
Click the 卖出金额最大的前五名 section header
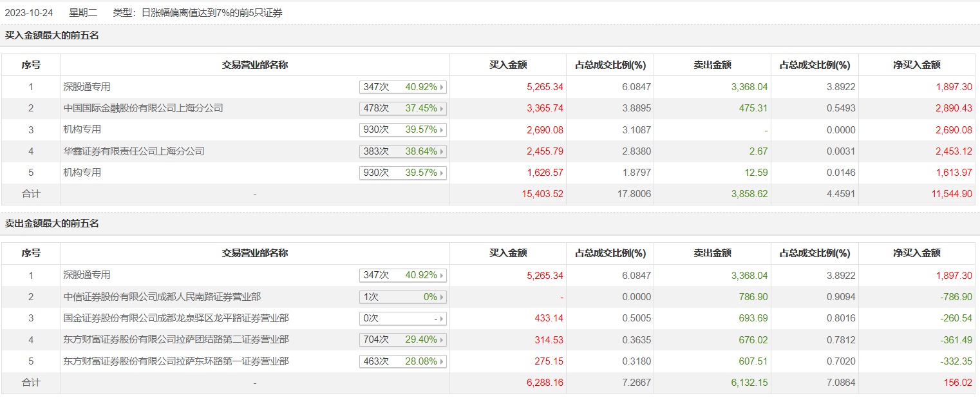[x=52, y=224]
